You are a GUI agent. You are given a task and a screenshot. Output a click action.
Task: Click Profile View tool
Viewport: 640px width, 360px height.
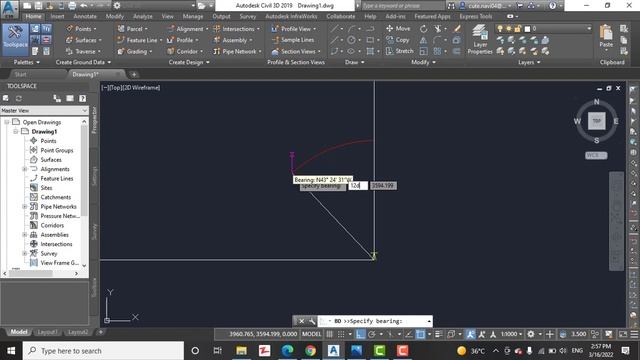(x=294, y=29)
